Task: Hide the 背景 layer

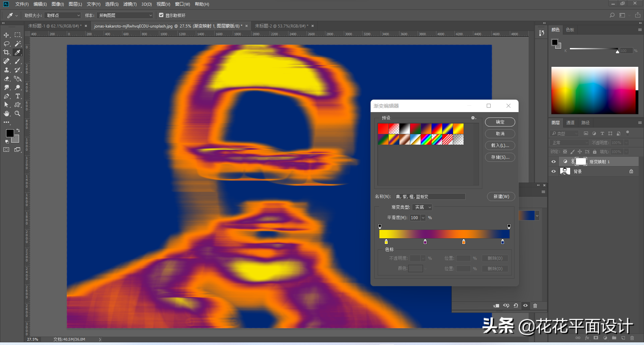Action: click(553, 171)
